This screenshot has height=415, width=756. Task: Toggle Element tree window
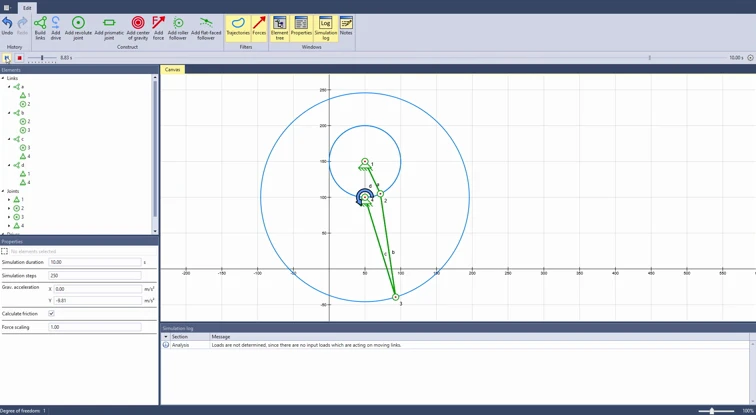280,28
